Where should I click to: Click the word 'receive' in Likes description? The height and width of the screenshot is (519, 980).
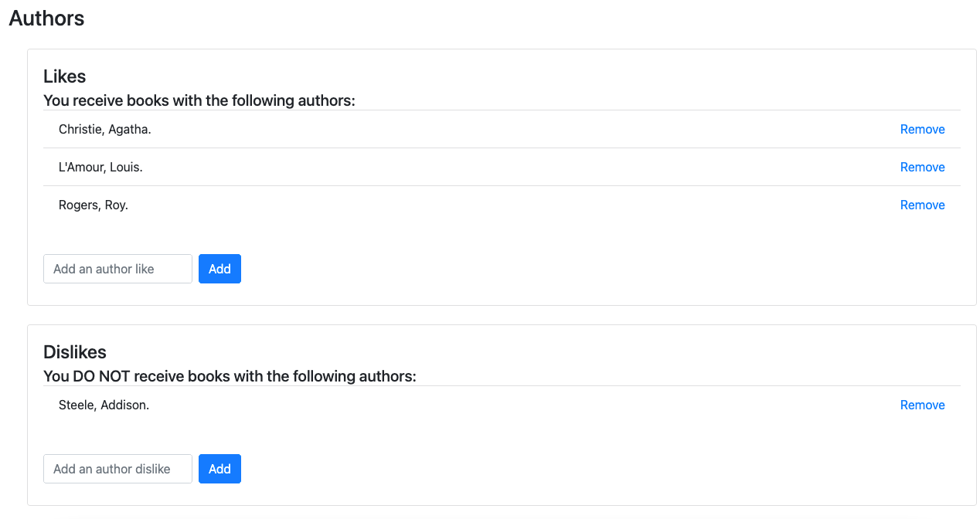[x=97, y=101]
